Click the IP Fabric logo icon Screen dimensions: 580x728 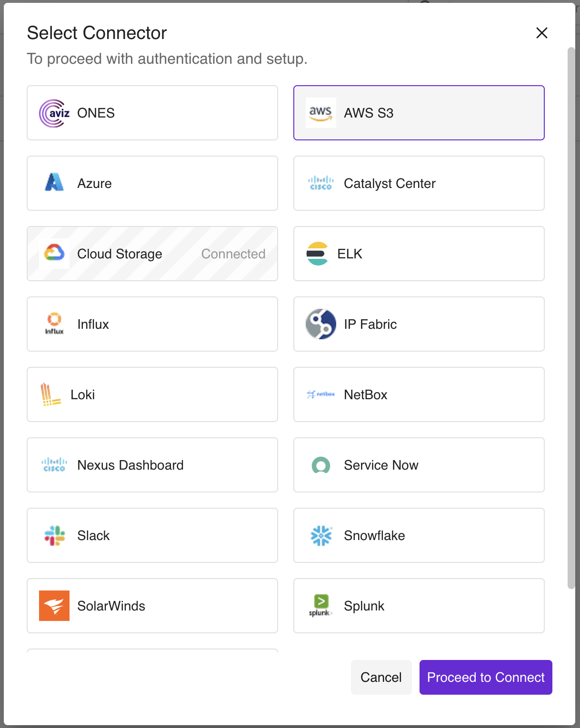[x=320, y=324]
